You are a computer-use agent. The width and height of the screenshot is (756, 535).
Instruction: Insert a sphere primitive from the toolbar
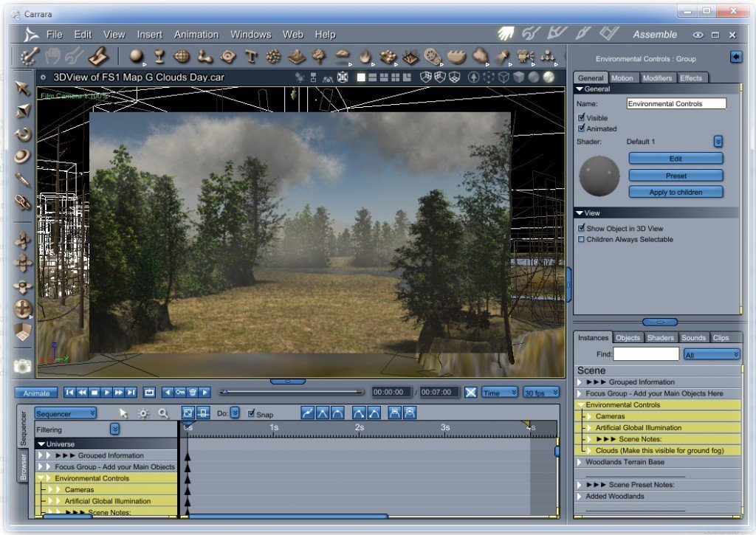pyautogui.click(x=137, y=56)
